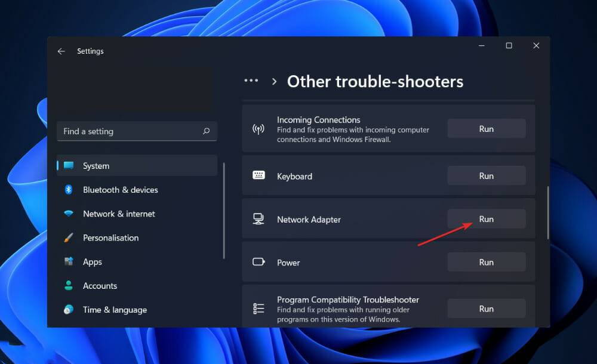Screen dimensions: 597x364
Task: Run the Incoming Connections troubleshooter
Action: pos(486,129)
